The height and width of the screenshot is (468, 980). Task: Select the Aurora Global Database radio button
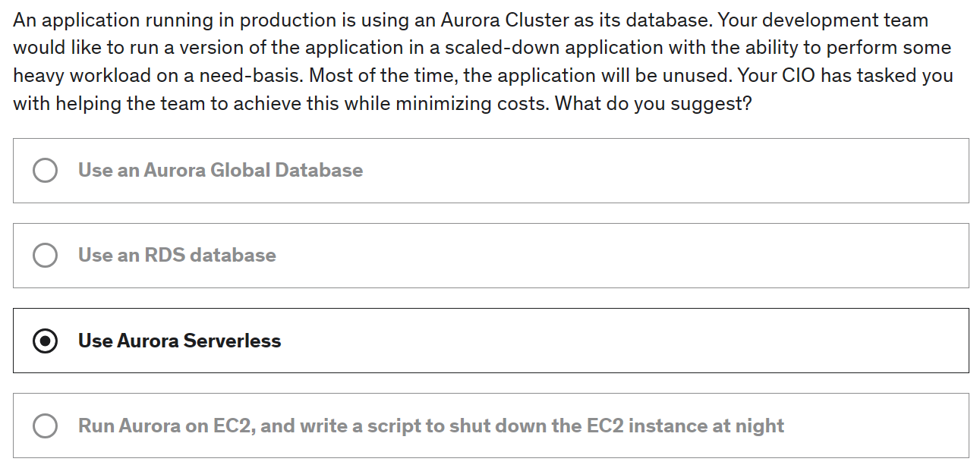click(x=45, y=171)
